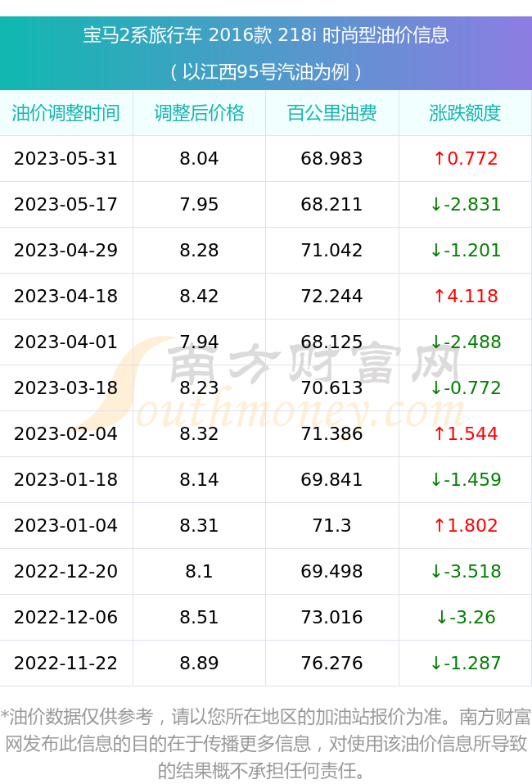The height and width of the screenshot is (784, 532).
Task: Click the green ↓-3.26 change value
Action: (466, 617)
